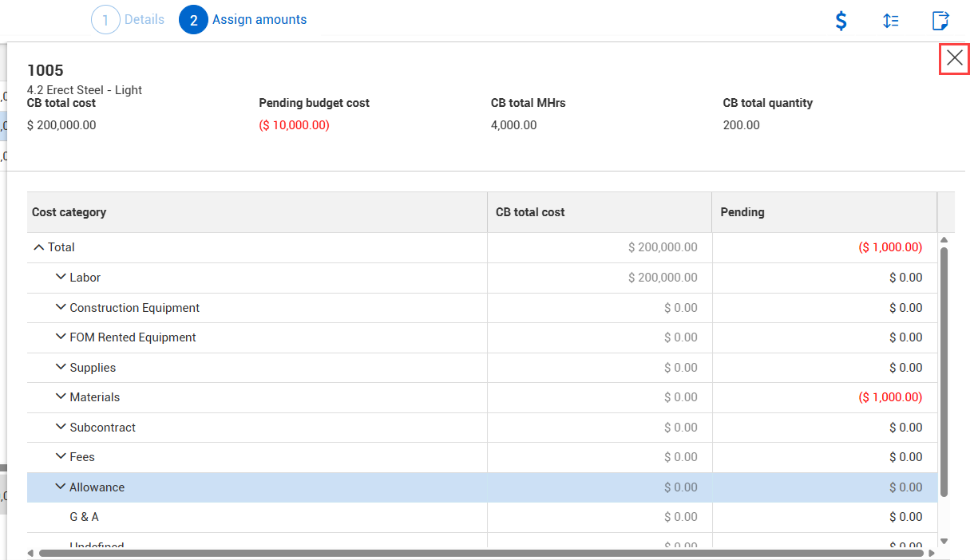Click the row height spacing icon
The height and width of the screenshot is (560, 970).
[x=891, y=21]
